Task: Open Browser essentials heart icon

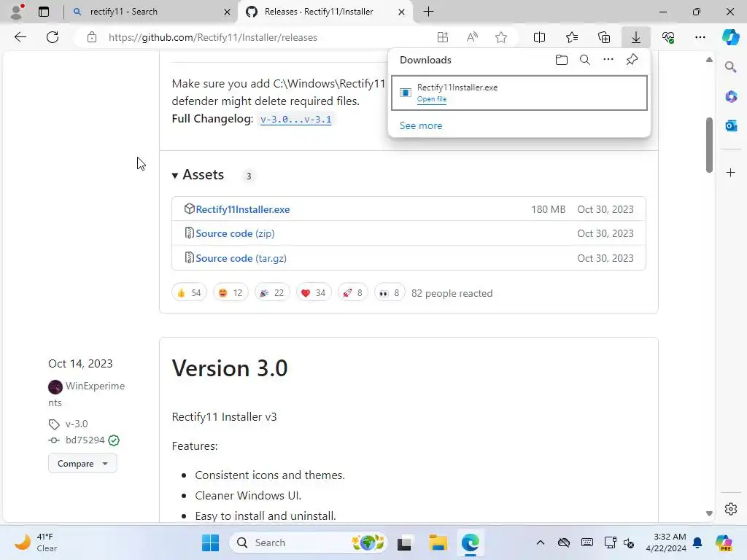Action: (668, 37)
